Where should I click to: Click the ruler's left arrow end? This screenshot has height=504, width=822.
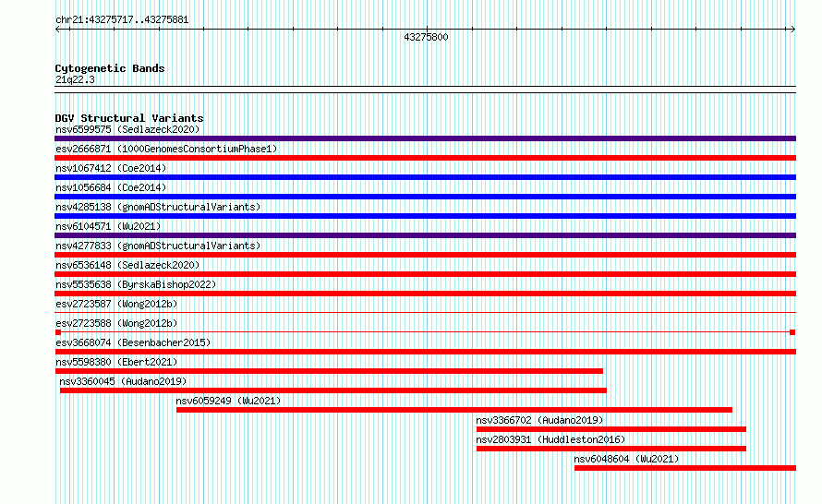coord(57,30)
